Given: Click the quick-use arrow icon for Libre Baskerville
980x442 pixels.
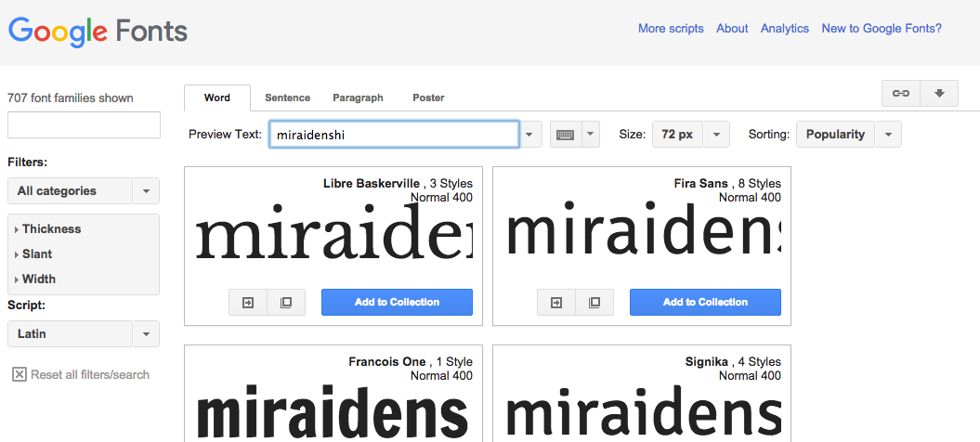Looking at the screenshot, I should point(248,303).
